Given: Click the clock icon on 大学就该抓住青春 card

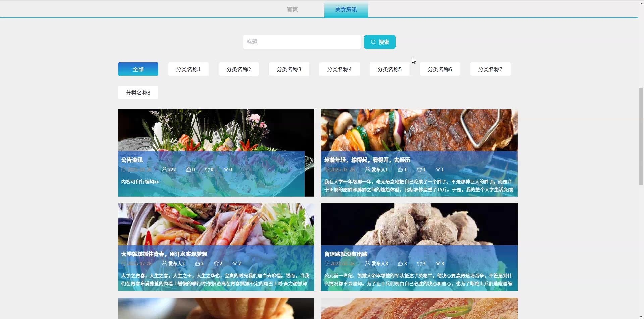Looking at the screenshot, I should [124, 264].
